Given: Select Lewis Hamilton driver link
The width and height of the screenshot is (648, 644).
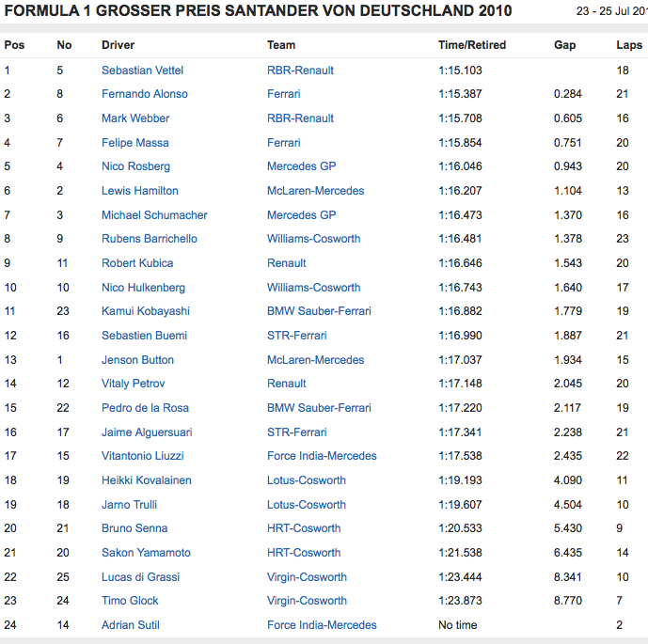Looking at the screenshot, I should (x=139, y=191).
